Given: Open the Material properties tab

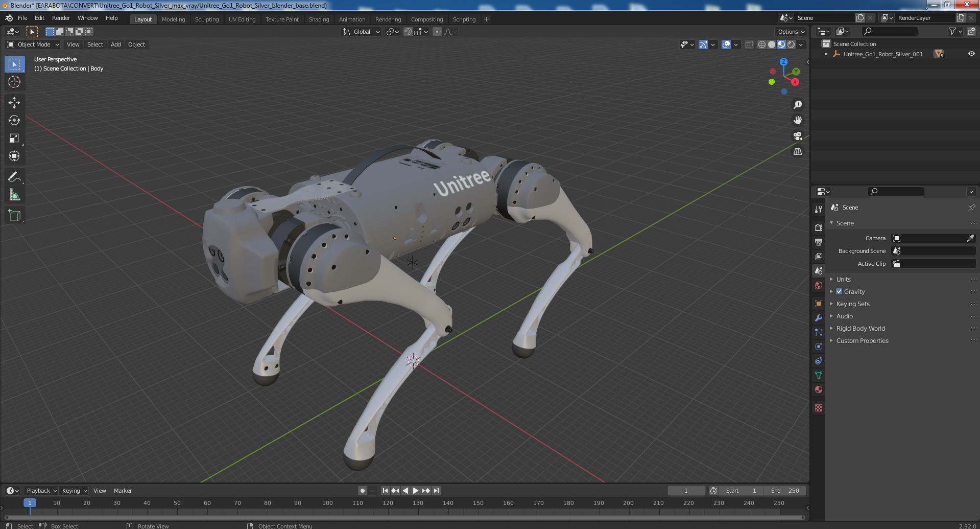Looking at the screenshot, I should coord(819,389).
